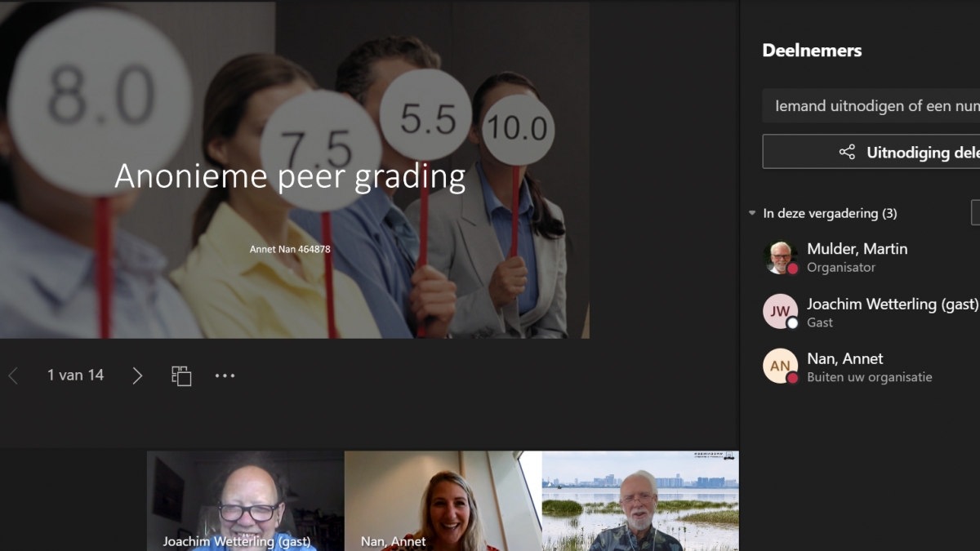Click the Deelnemers panel heading
The height and width of the screenshot is (551, 980).
(812, 50)
